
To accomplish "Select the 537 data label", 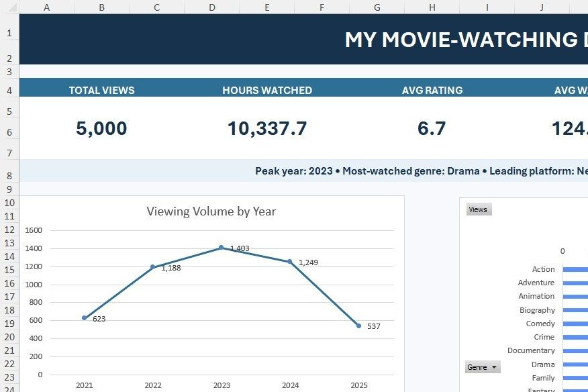I will click(373, 326).
